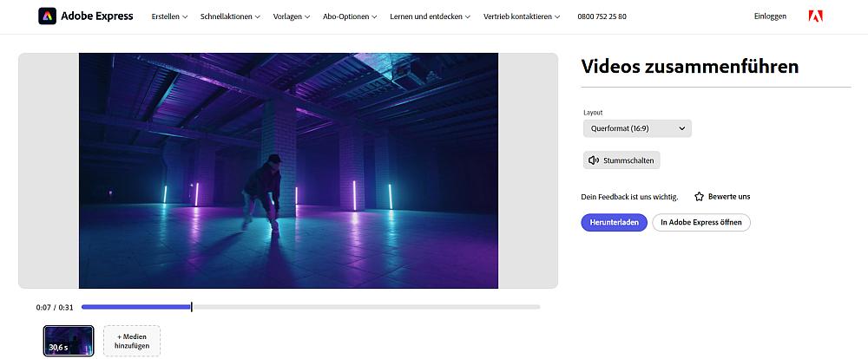The image size is (868, 359).
Task: Click In Adobe Express öffnen button
Action: [x=701, y=222]
